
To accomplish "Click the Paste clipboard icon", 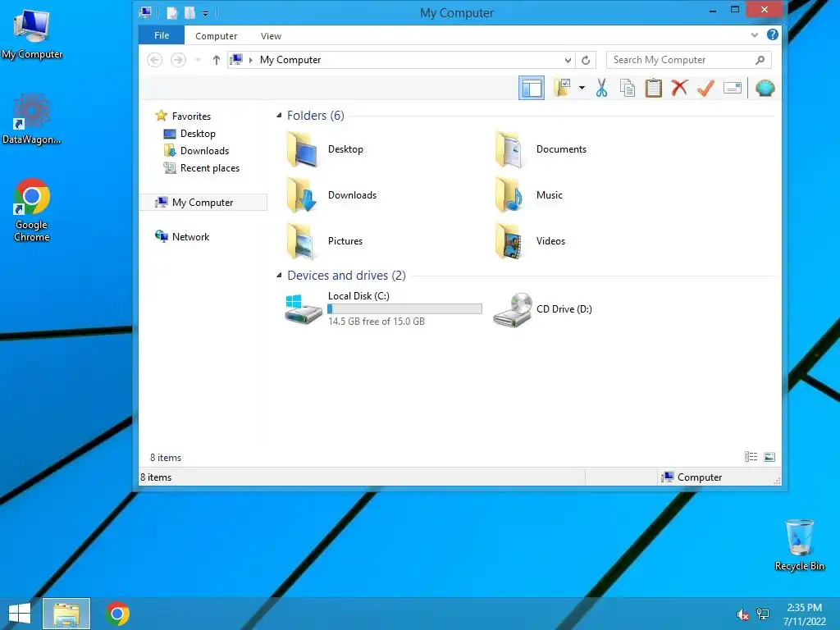I will [654, 88].
